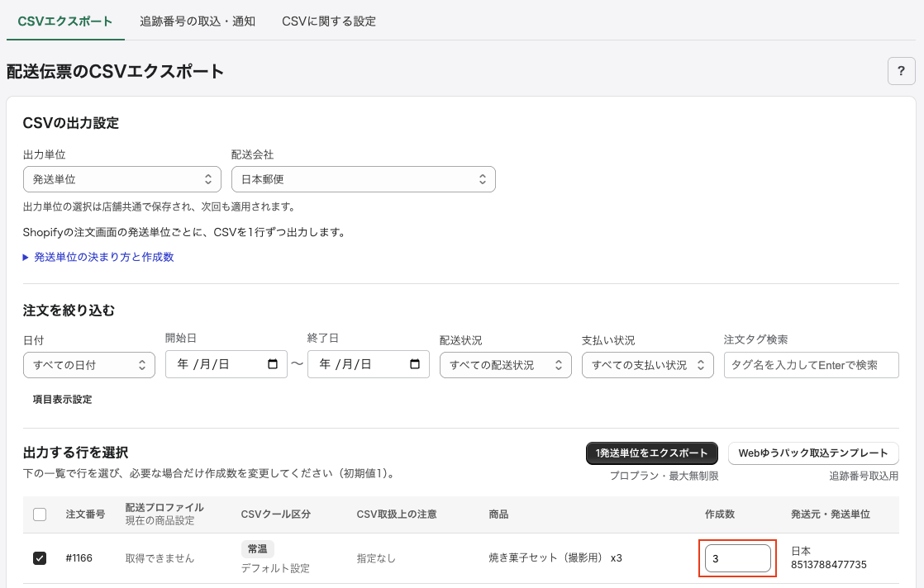Click the 1発送単位をエクスポート button

pyautogui.click(x=652, y=453)
